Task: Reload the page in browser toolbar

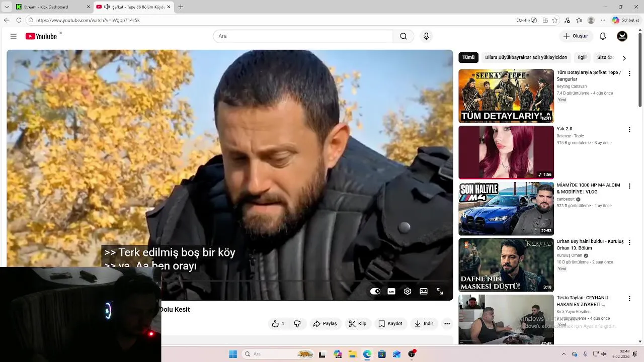Action: [19, 20]
